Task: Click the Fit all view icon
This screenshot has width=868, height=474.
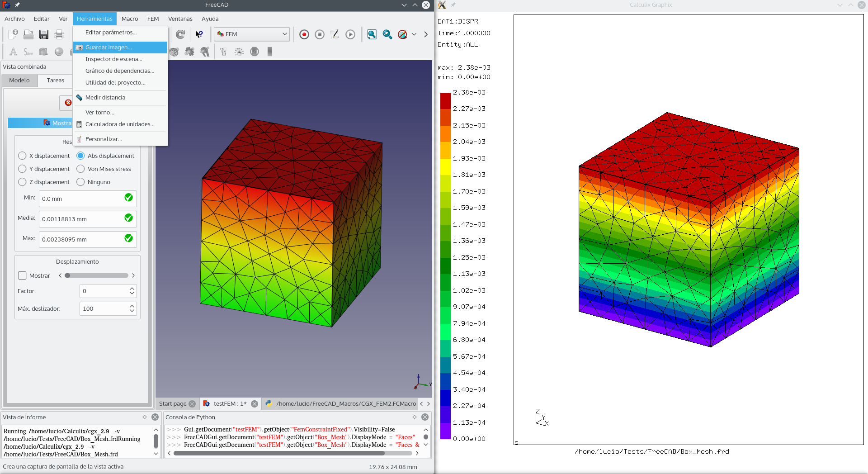Action: pyautogui.click(x=372, y=34)
